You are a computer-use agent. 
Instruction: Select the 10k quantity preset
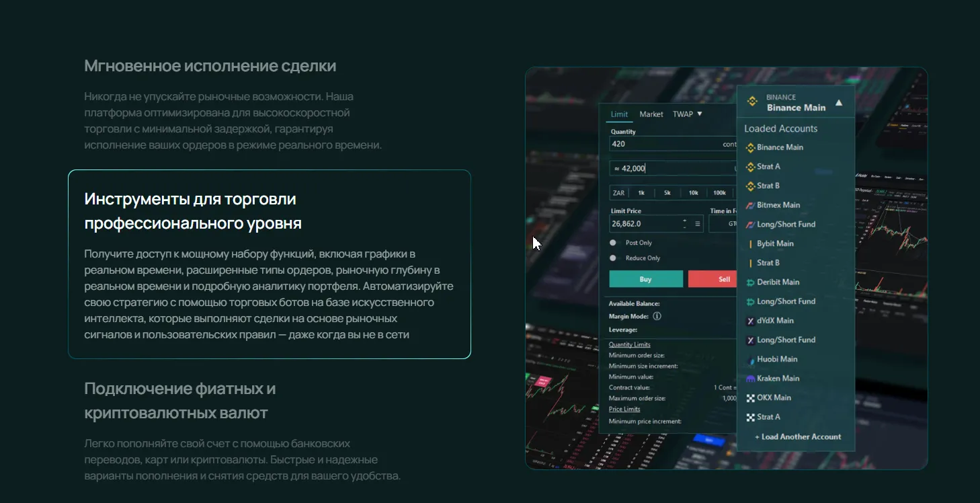click(694, 193)
